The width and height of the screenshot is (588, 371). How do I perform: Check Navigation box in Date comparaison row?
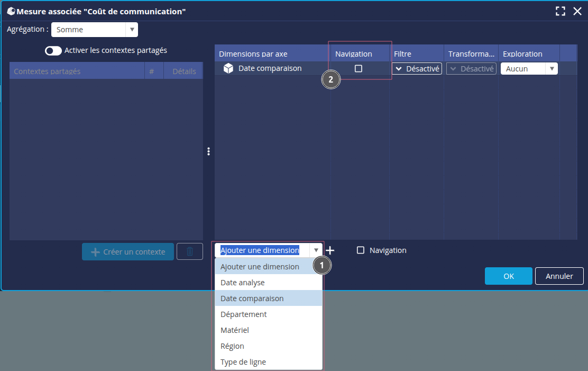pyautogui.click(x=359, y=69)
